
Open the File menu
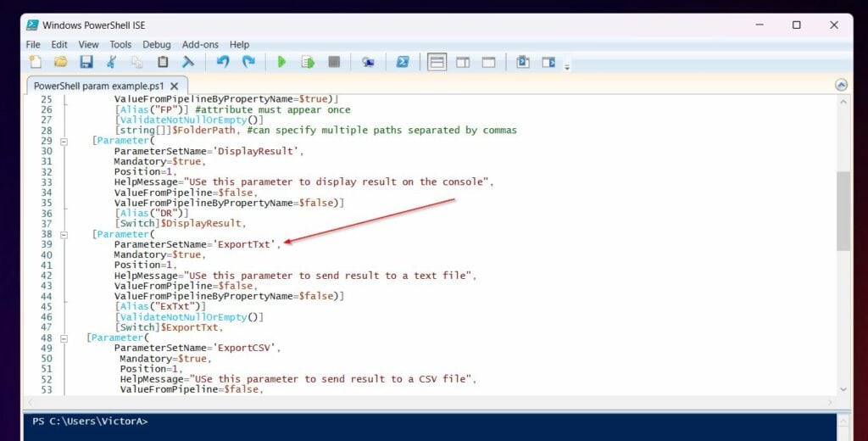33,44
